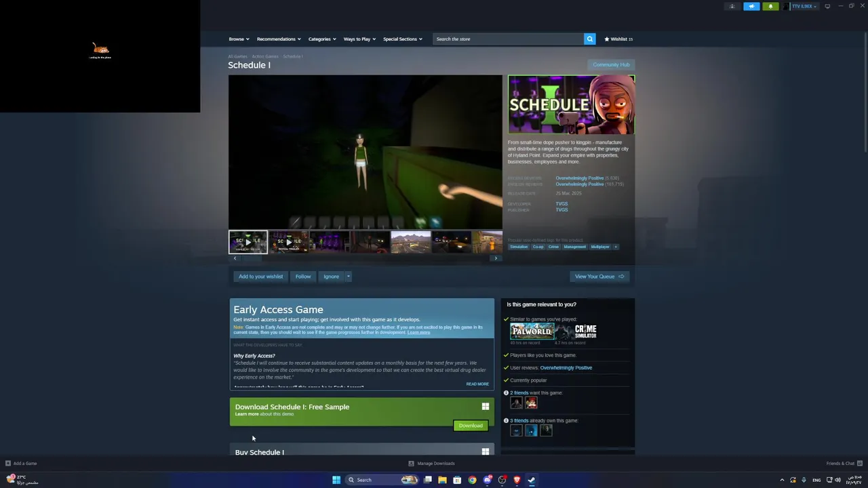The image size is (868, 488).
Task: Select the Multiplayer tag
Action: tap(600, 247)
